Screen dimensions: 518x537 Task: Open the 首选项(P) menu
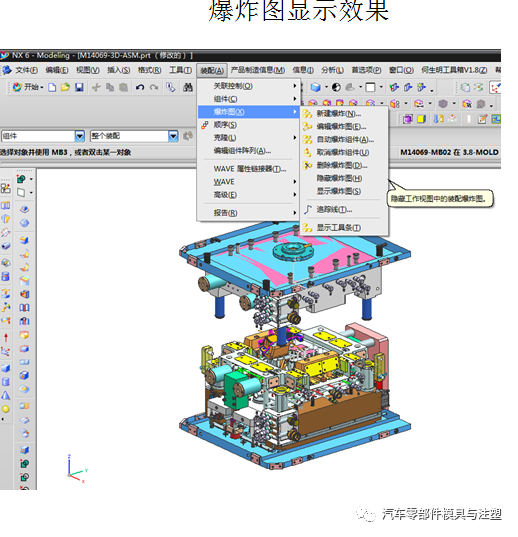pyautogui.click(x=366, y=70)
